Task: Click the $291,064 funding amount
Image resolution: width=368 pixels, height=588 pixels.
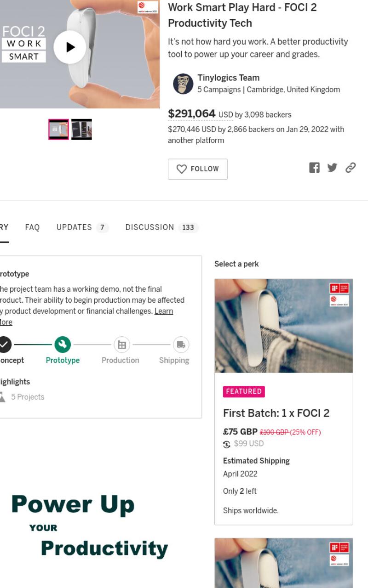Action: [192, 114]
